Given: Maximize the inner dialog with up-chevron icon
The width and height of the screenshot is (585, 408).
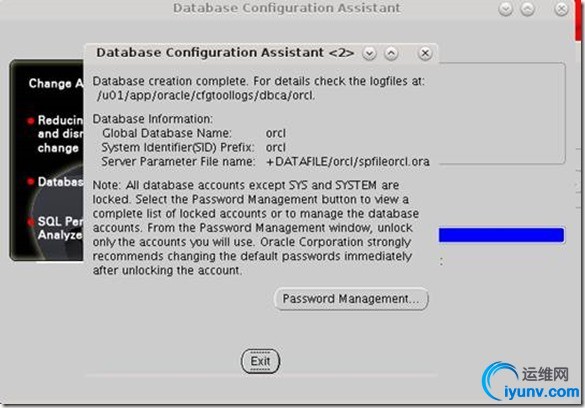Looking at the screenshot, I should coord(391,53).
